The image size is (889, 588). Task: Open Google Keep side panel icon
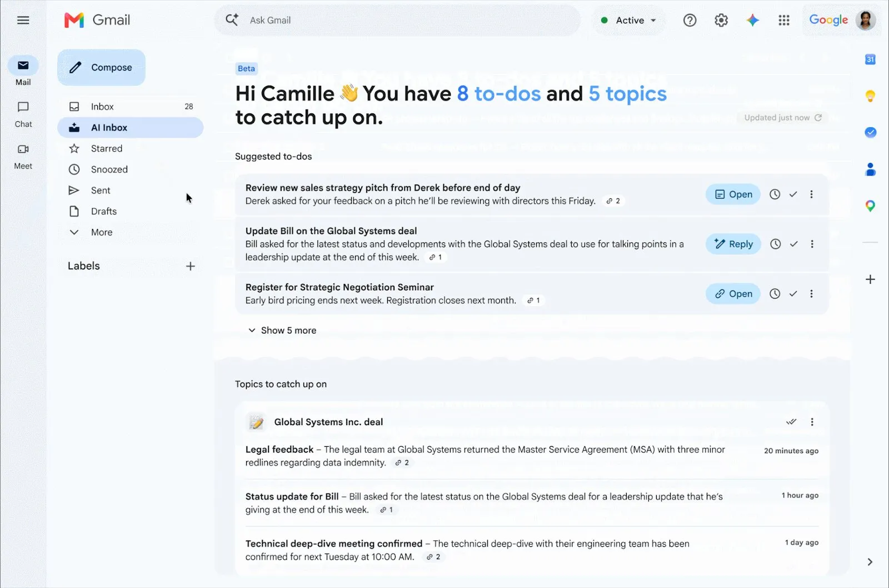pyautogui.click(x=870, y=96)
